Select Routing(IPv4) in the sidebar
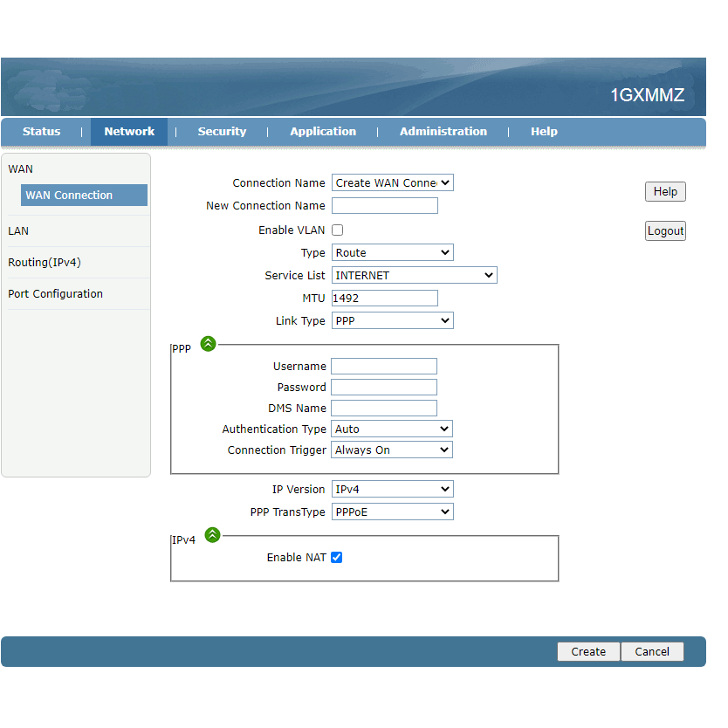 pos(45,263)
